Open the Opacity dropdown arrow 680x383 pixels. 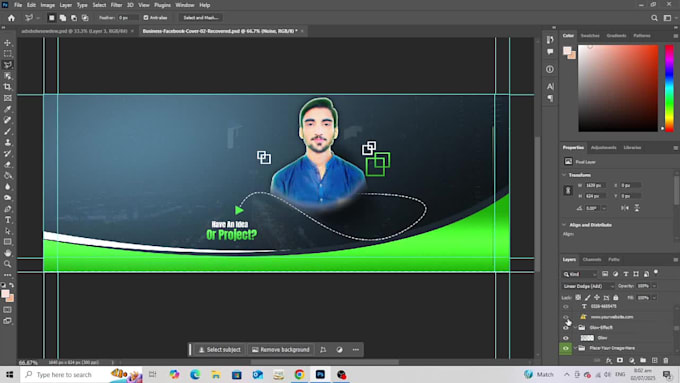654,286
